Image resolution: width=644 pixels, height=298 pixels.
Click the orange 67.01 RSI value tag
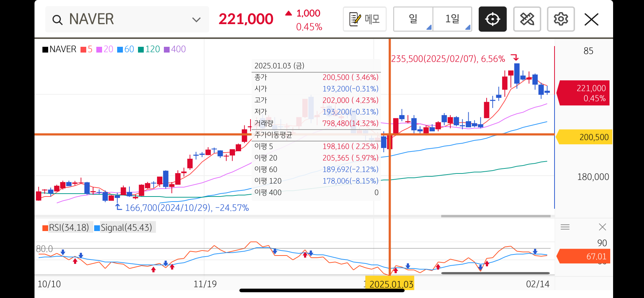(x=583, y=256)
